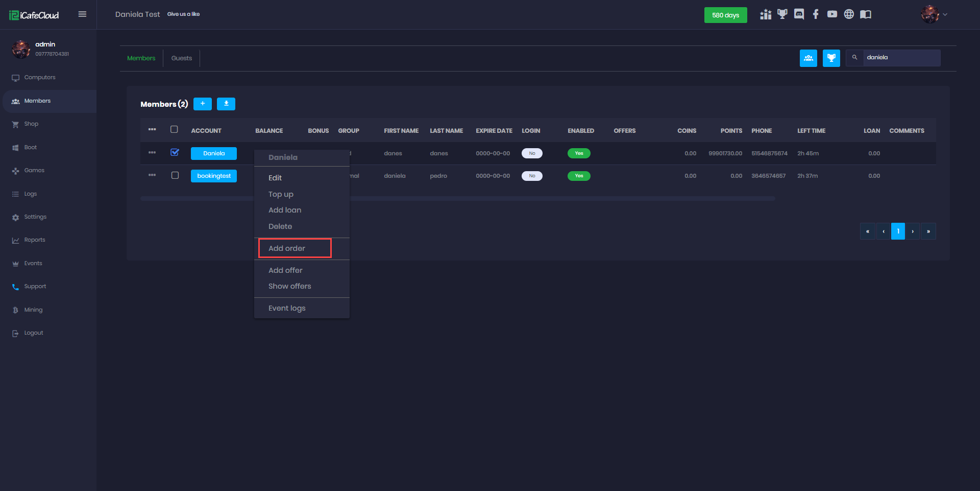
Task: Open the bookingtest account button
Action: 214,176
